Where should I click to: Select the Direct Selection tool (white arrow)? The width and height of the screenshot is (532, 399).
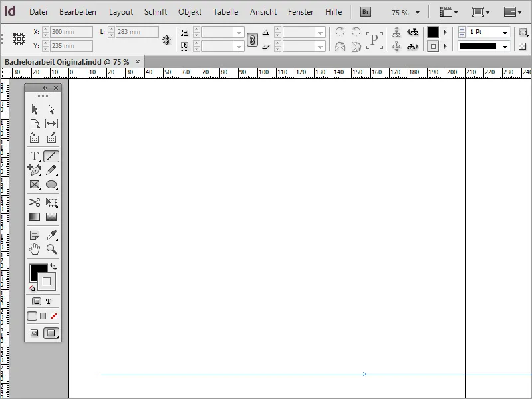(51, 110)
